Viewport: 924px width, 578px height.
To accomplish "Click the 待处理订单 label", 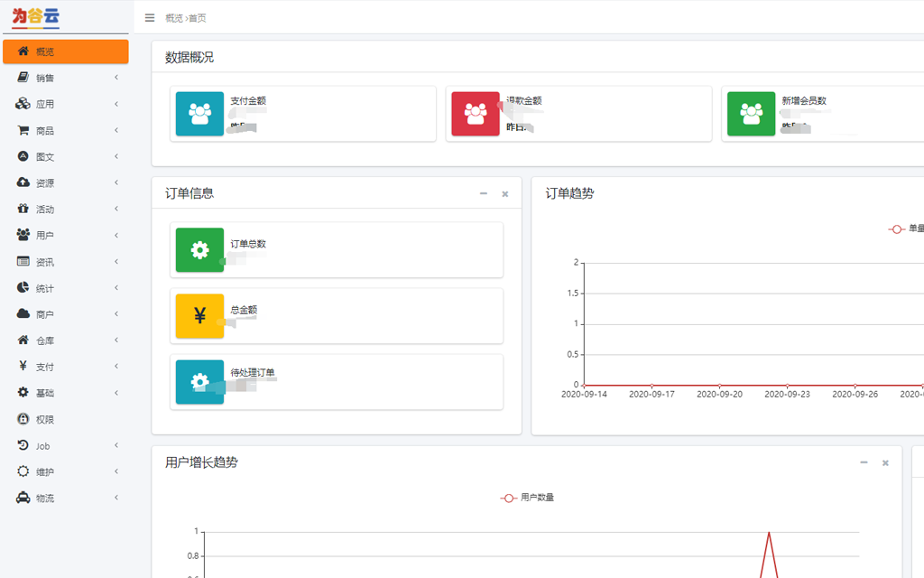I will click(253, 372).
